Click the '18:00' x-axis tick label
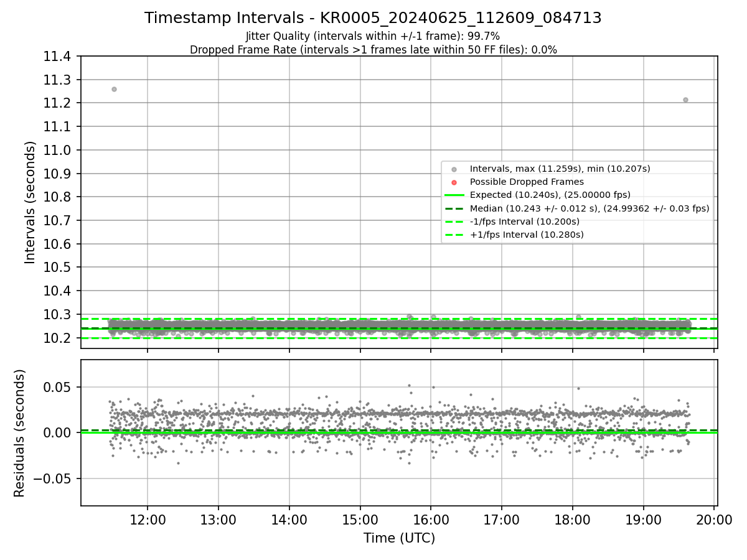This screenshot has height=560, width=747. pyautogui.click(x=573, y=519)
